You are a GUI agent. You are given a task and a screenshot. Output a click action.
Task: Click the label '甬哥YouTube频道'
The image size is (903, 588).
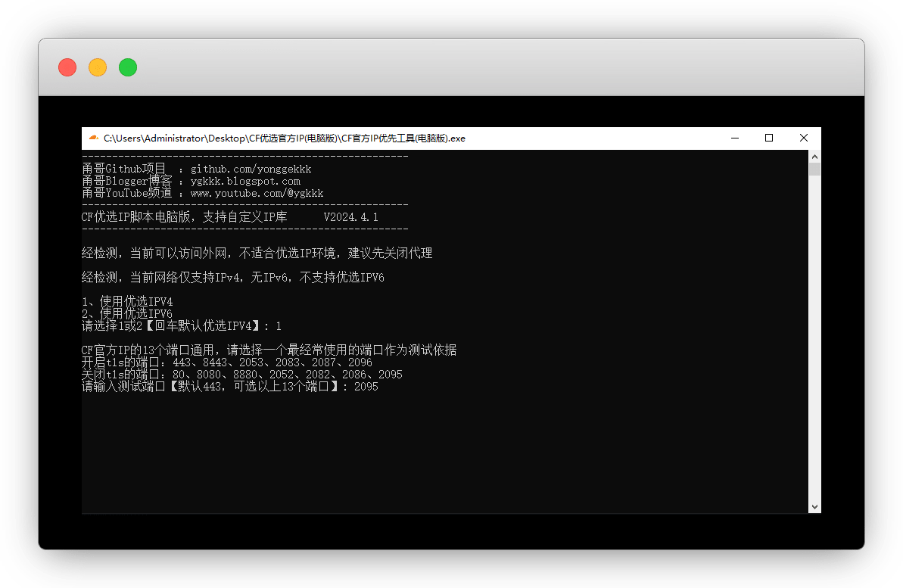click(x=126, y=193)
